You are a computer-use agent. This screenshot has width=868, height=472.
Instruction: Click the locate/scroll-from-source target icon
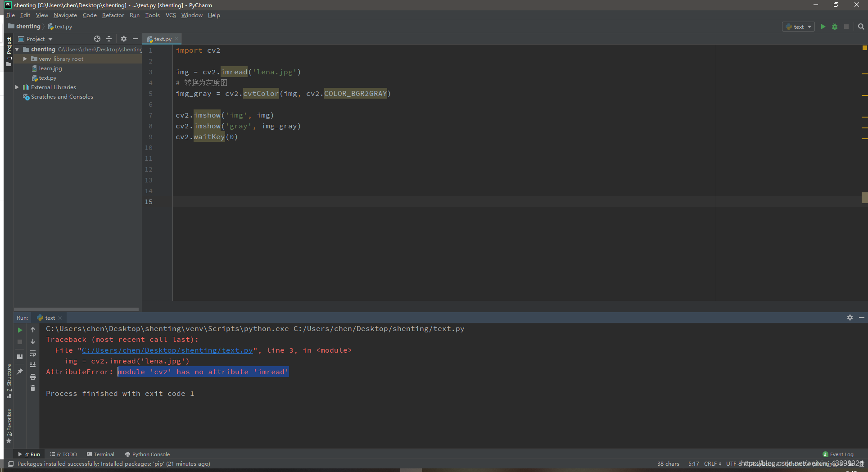pyautogui.click(x=97, y=39)
